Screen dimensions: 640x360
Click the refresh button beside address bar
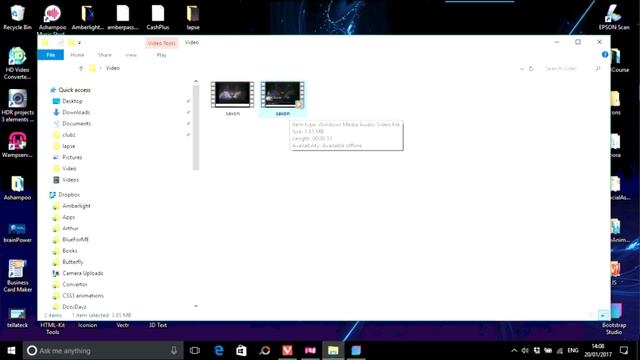click(x=531, y=69)
